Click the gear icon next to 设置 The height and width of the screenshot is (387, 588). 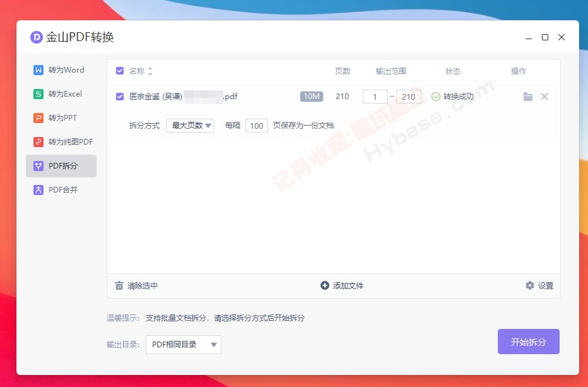(x=529, y=285)
